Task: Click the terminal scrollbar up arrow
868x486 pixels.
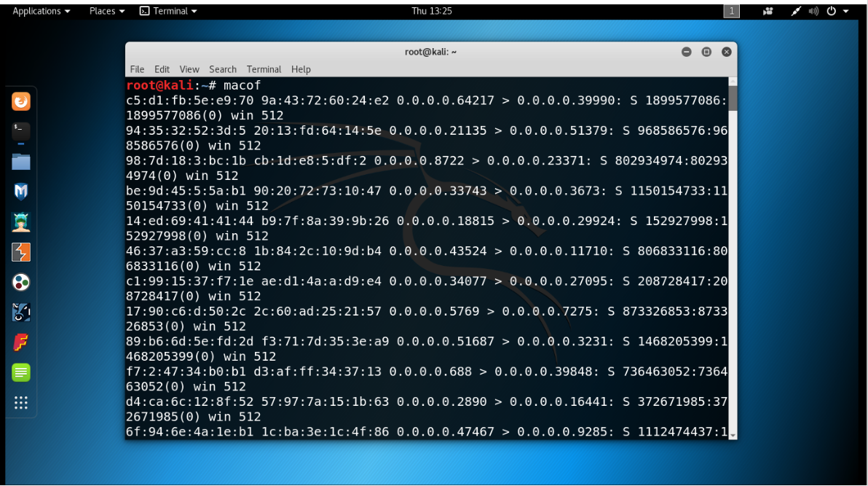Action: 733,82
